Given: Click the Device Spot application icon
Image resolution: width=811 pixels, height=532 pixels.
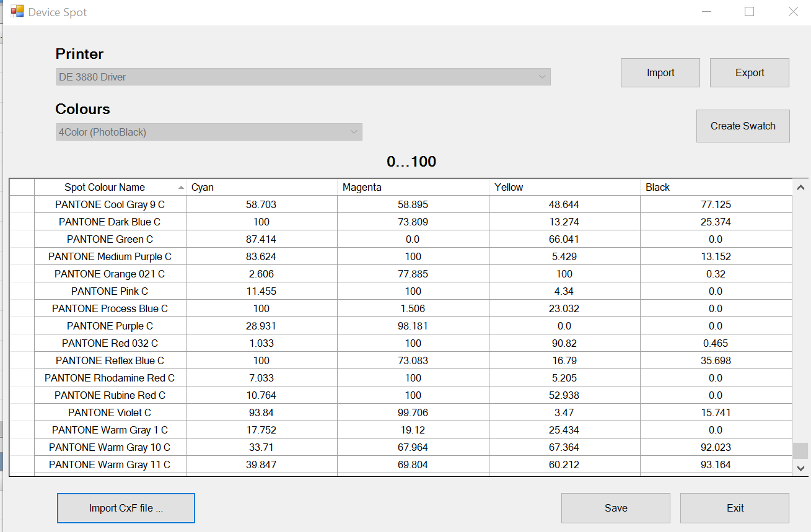Looking at the screenshot, I should [17, 11].
